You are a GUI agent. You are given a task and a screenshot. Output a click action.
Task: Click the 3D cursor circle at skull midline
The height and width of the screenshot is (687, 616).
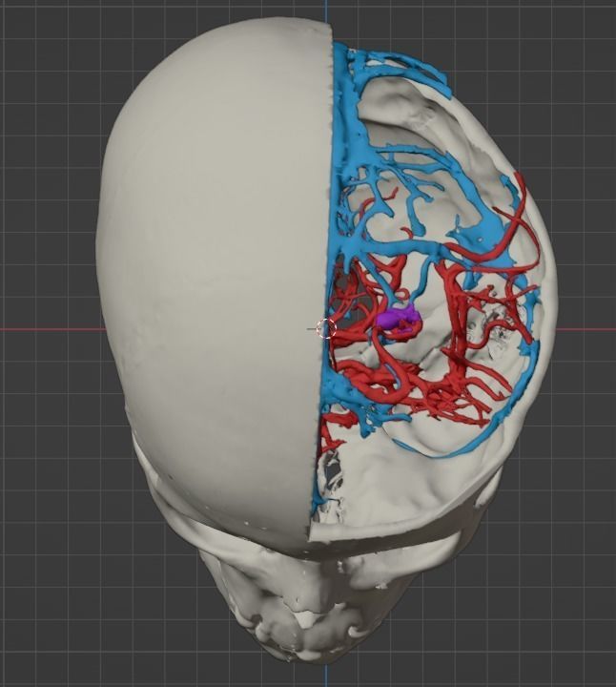(x=326, y=328)
